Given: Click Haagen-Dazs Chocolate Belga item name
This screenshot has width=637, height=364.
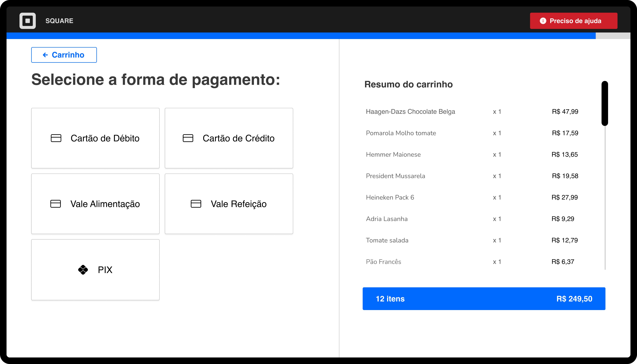Looking at the screenshot, I should 410,111.
